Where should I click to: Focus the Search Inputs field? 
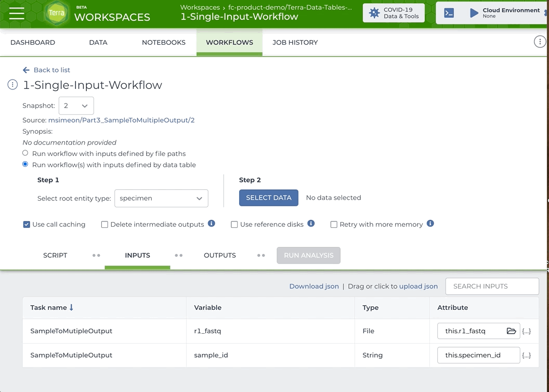(x=492, y=286)
